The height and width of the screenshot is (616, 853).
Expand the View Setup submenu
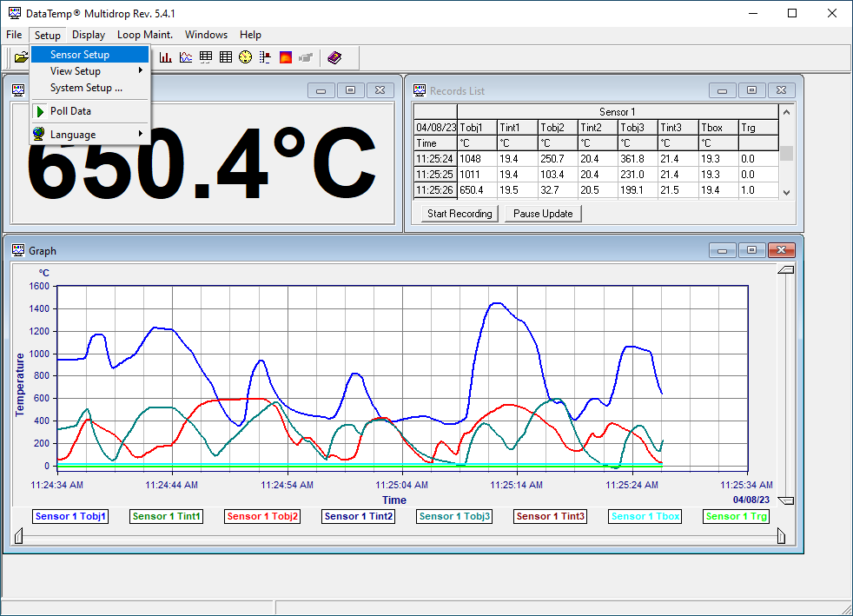click(89, 70)
